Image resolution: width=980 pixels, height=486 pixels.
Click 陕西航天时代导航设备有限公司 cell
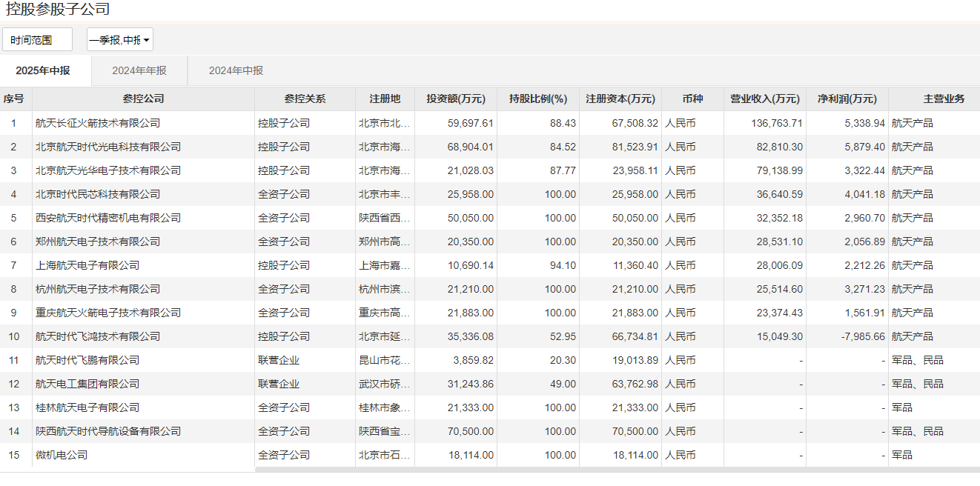[108, 431]
